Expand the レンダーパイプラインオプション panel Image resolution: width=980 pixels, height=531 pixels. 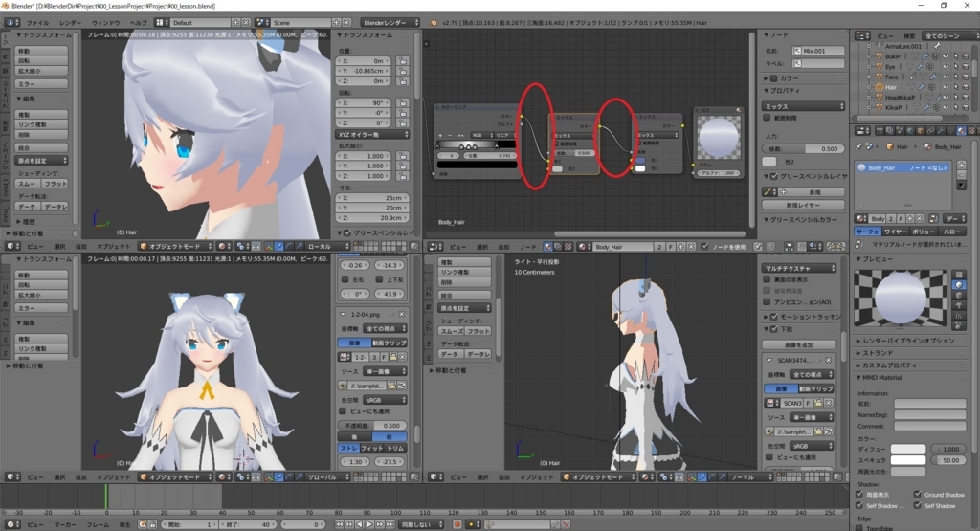tap(907, 342)
